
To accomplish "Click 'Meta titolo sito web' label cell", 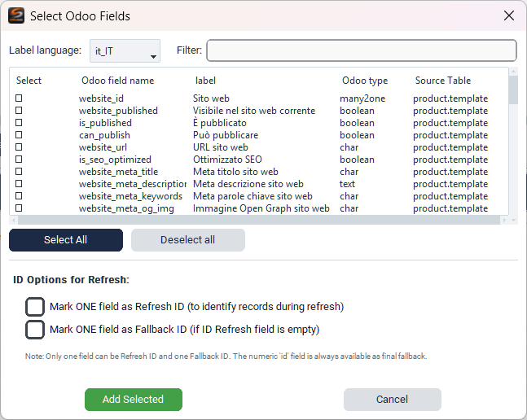I will coord(235,172).
